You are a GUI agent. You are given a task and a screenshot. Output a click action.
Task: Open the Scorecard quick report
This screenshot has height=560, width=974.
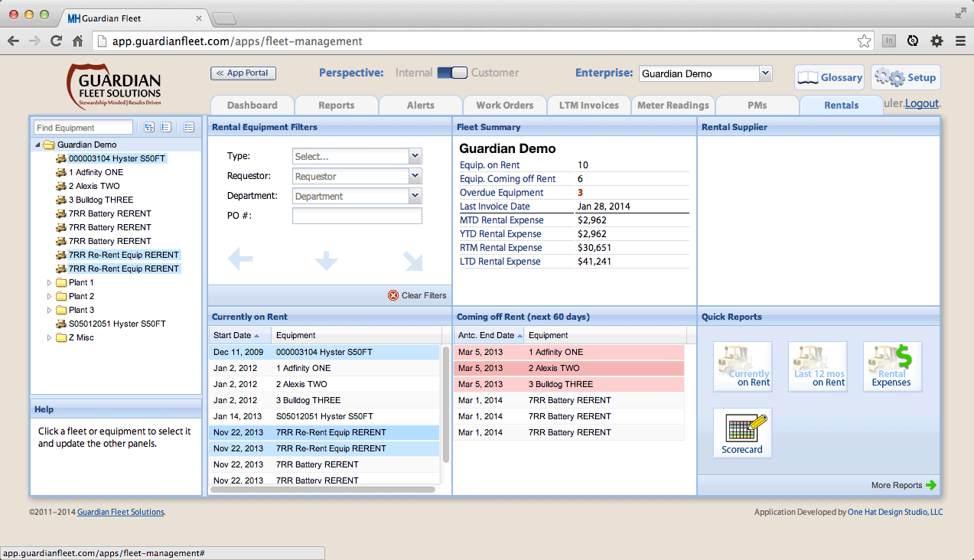click(743, 433)
